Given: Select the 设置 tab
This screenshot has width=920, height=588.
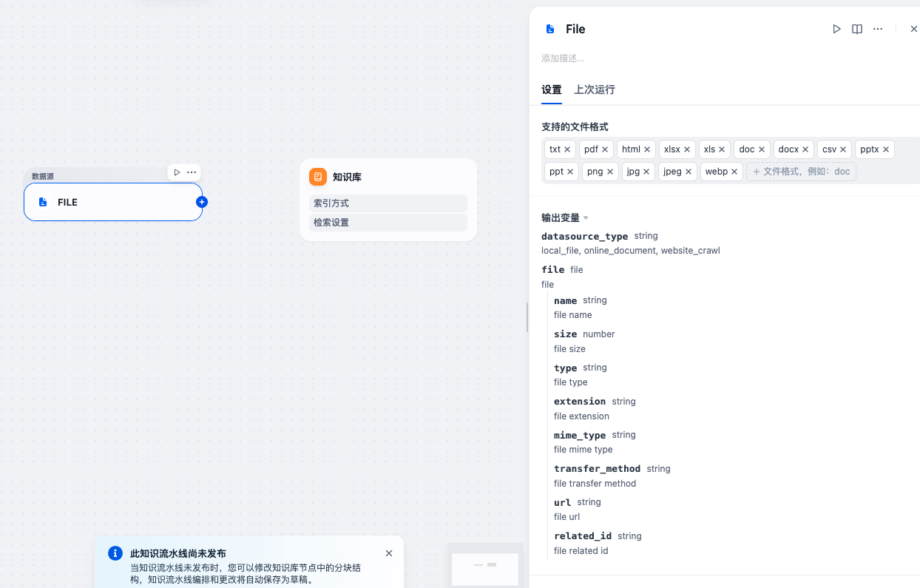Looking at the screenshot, I should tap(551, 89).
